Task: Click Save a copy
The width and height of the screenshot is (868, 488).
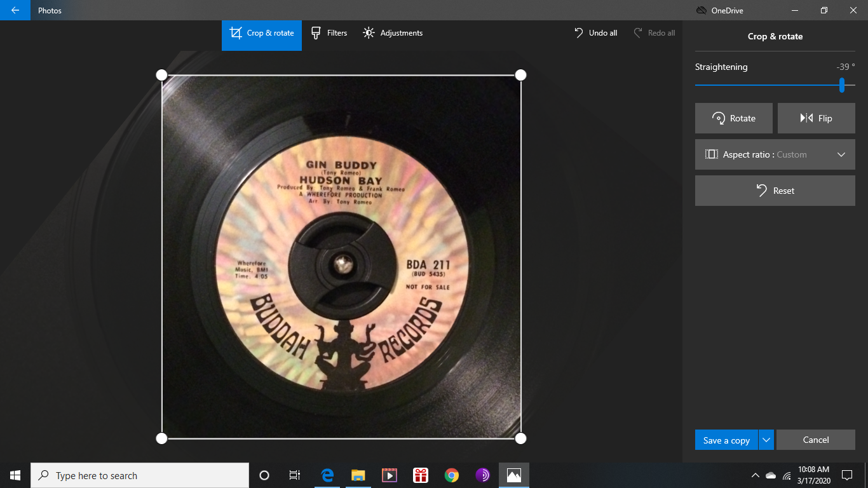Action: (726, 440)
